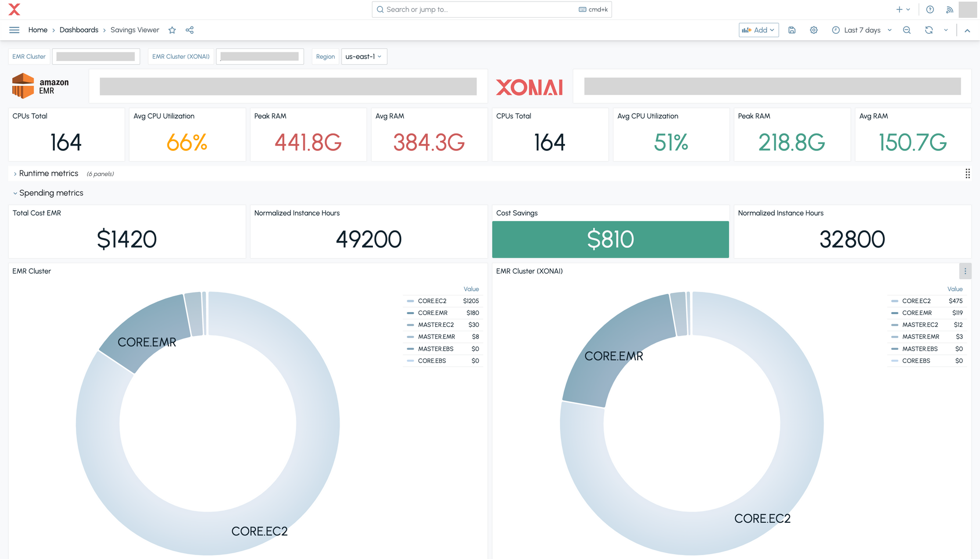Open the Last 7 days time picker
980x559 pixels.
(862, 30)
